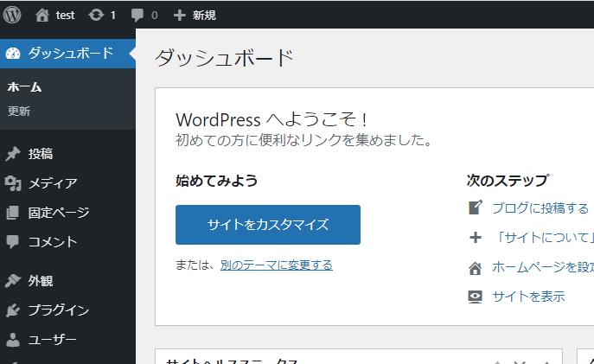Image resolution: width=594 pixels, height=364 pixels.
Task: Click the WordPress へようこそ！ heading
Action: (271, 120)
